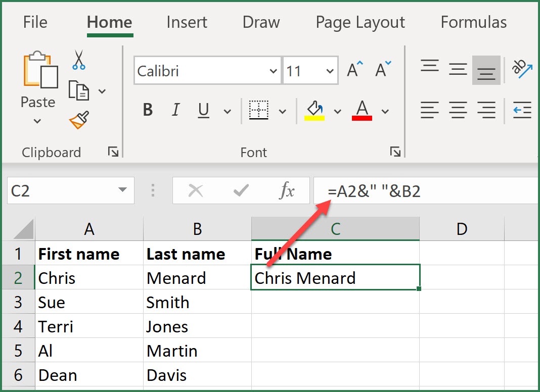Open Copy options dropdown arrow
This screenshot has width=540, height=392.
(102, 91)
